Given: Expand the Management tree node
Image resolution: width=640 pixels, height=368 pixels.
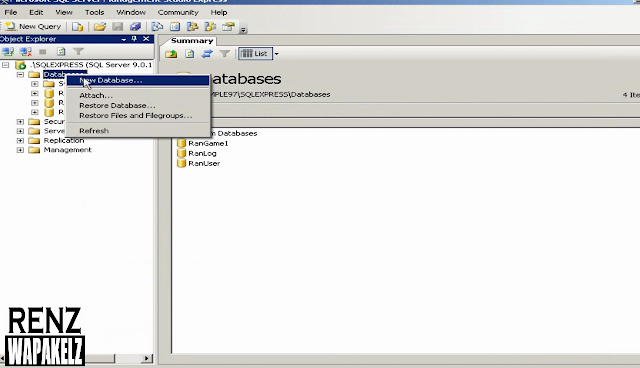Looking at the screenshot, I should [x=20, y=150].
